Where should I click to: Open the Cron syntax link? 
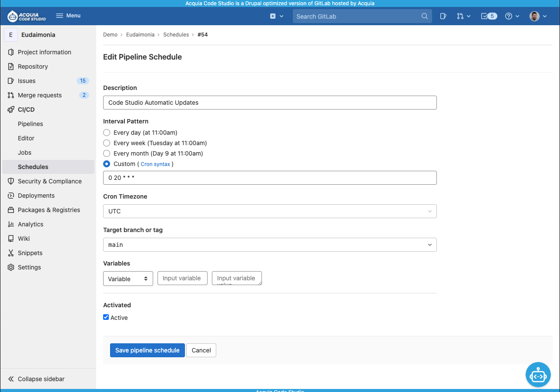[x=155, y=164]
